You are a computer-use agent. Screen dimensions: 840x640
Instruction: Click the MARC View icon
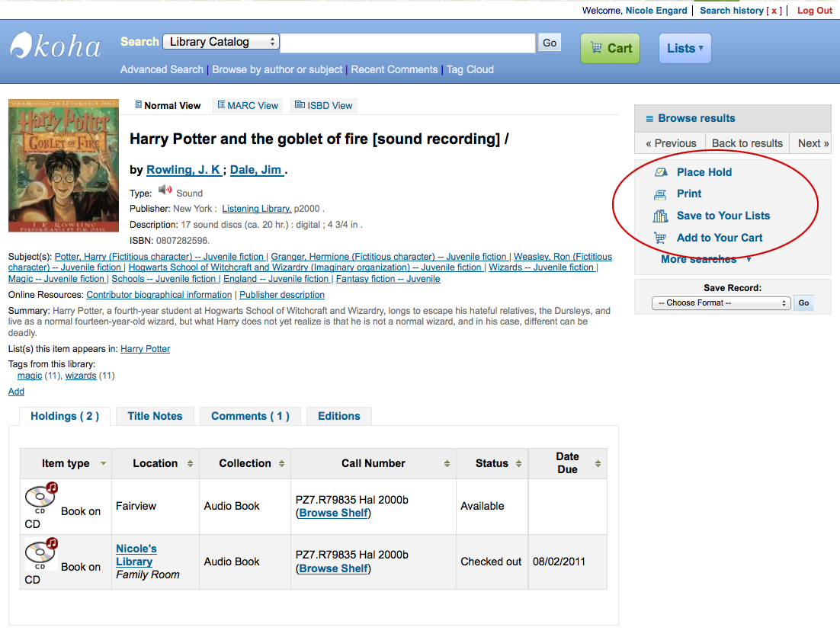221,105
